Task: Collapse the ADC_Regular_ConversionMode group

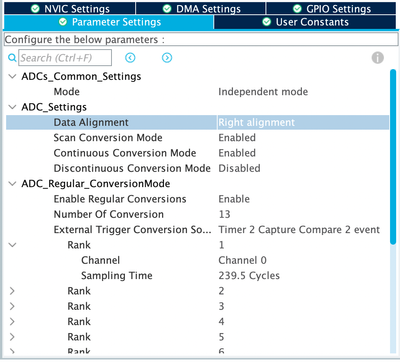Action: (12, 184)
